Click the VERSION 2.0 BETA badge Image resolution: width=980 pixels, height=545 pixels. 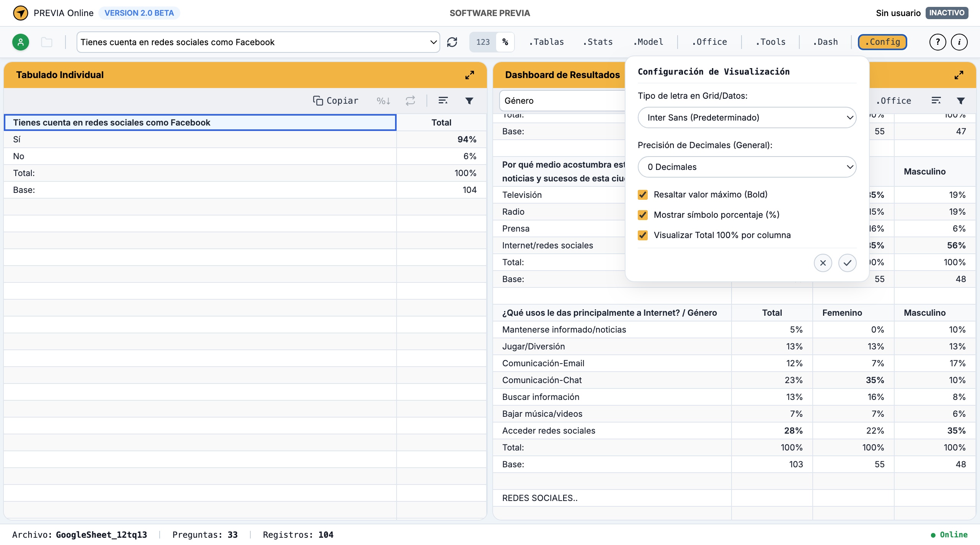pos(139,13)
